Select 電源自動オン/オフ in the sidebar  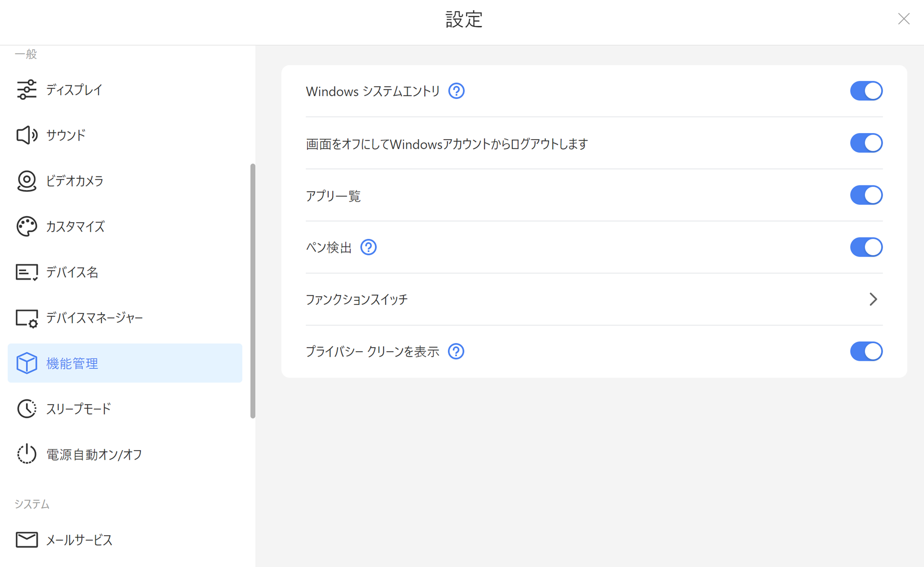pos(94,455)
